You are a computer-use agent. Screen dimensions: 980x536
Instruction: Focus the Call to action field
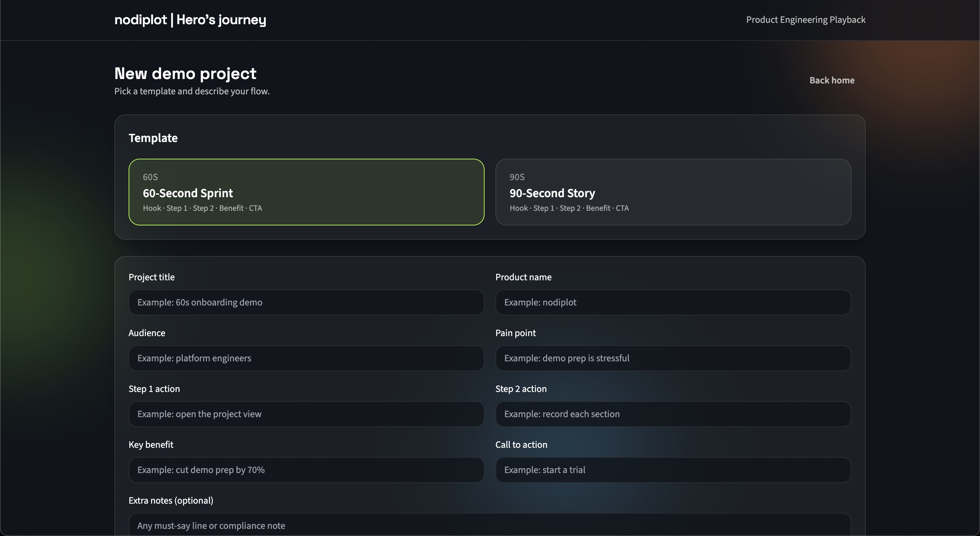[673, 469]
